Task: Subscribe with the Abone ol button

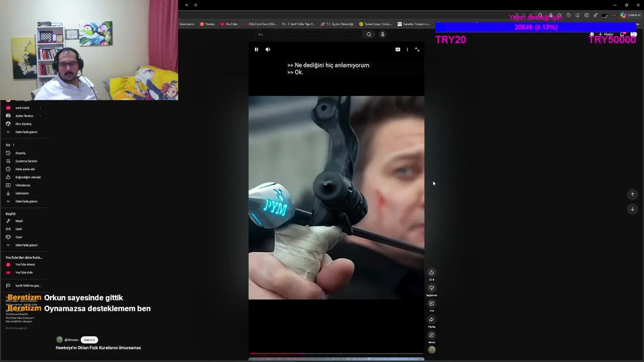Action: click(x=89, y=340)
